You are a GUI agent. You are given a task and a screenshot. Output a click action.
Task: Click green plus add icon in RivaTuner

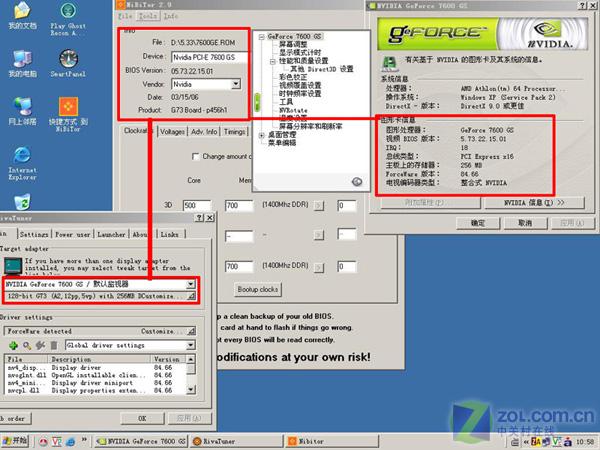click(13, 346)
